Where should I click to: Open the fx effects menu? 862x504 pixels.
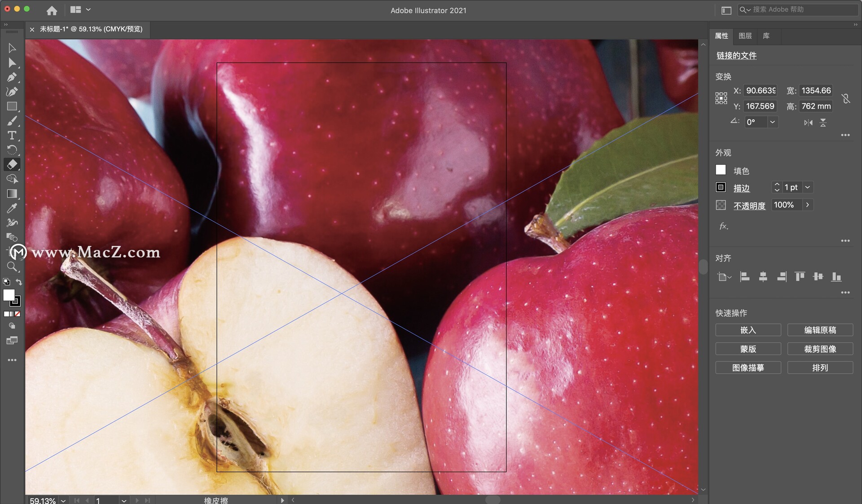point(723,226)
